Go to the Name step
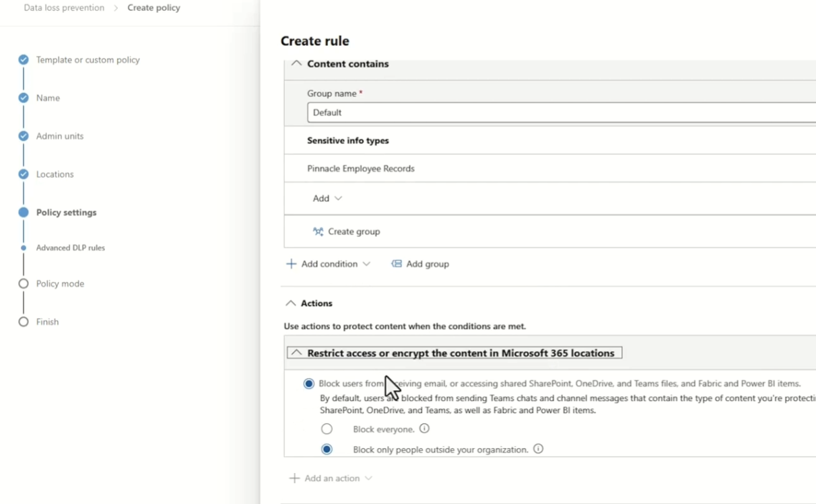The image size is (816, 504). tap(48, 98)
